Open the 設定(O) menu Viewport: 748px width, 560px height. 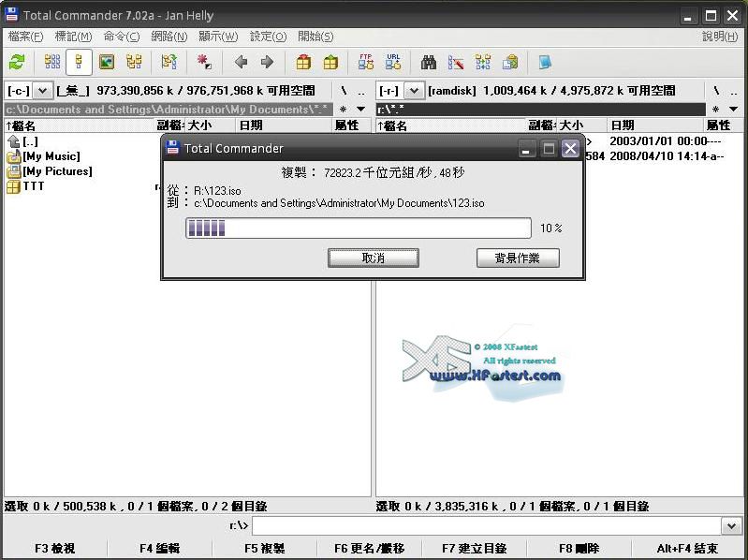(x=268, y=37)
